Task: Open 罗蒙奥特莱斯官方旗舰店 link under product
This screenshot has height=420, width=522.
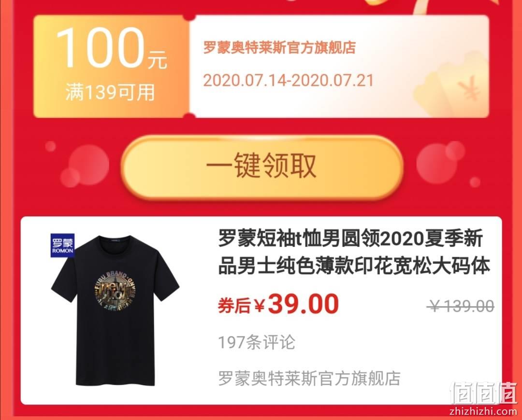Action: pyautogui.click(x=309, y=378)
